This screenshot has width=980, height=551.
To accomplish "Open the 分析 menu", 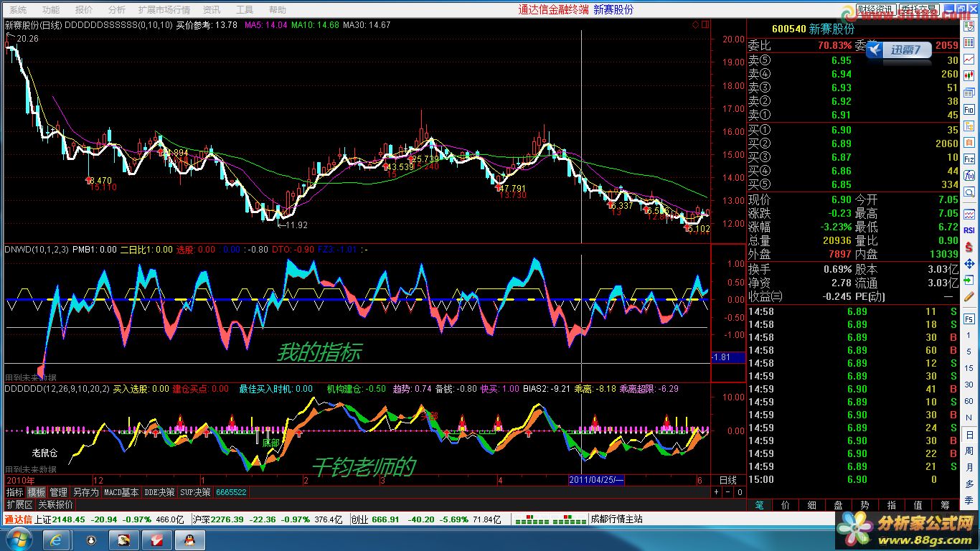I will point(116,10).
